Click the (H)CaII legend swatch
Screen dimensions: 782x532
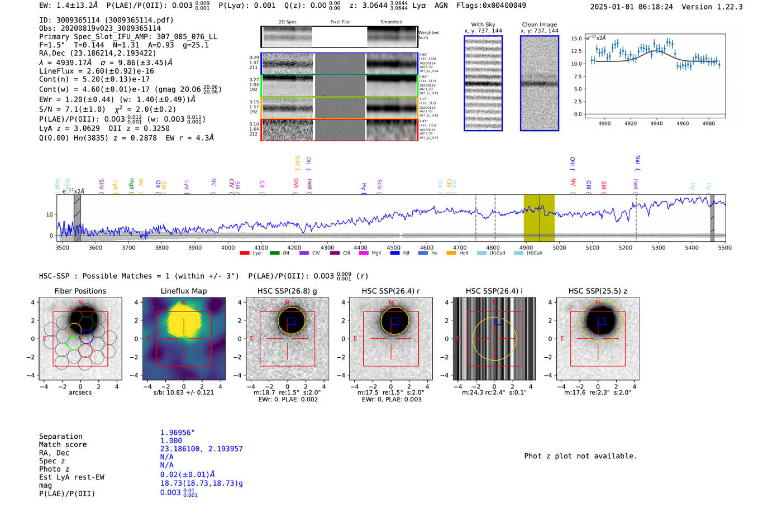(x=518, y=253)
